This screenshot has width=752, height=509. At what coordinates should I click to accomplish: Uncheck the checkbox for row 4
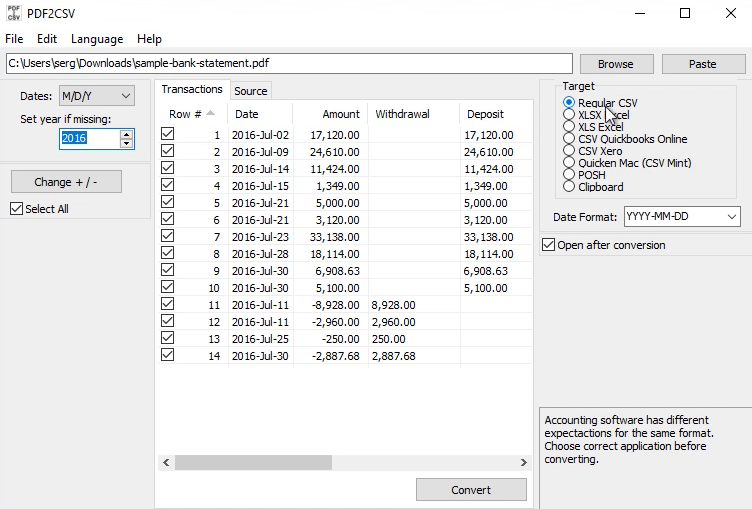pos(167,185)
